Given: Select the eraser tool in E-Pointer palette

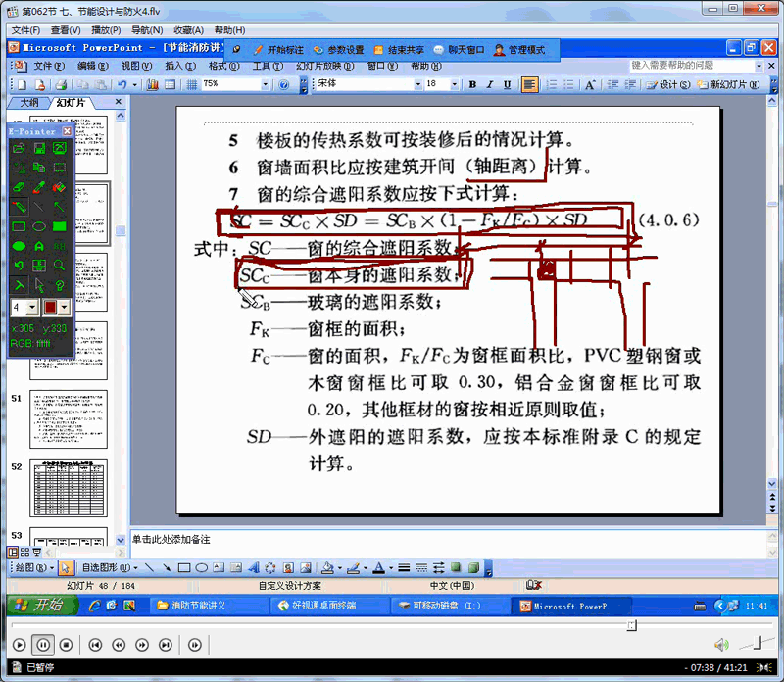Looking at the screenshot, I should point(19,187).
